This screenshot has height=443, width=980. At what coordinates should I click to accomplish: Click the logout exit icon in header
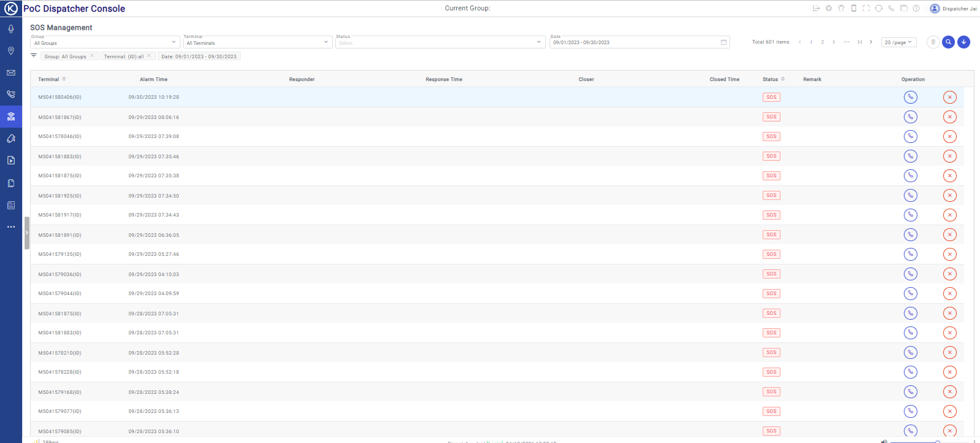[x=816, y=9]
